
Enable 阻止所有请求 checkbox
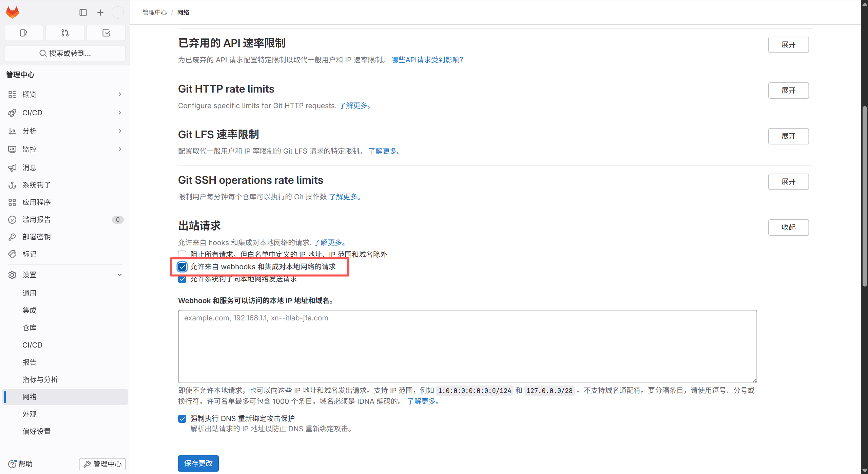182,254
